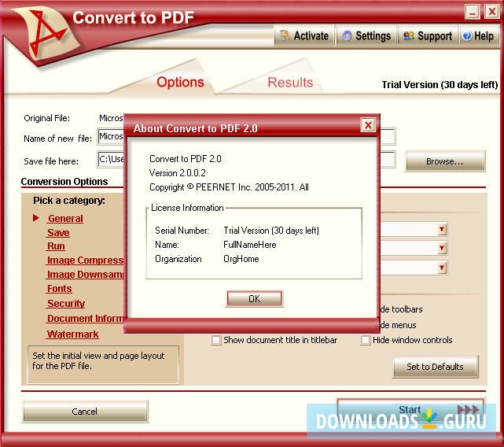Enable Show document title in titlebar
504x447 pixels.
point(216,340)
